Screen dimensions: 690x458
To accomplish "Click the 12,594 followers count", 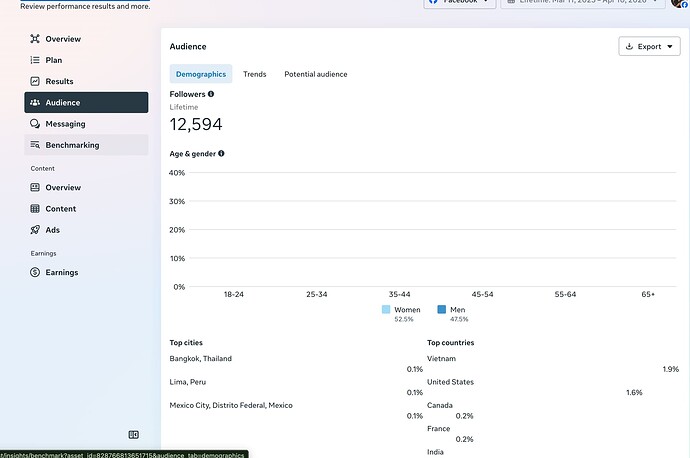I will click(x=196, y=124).
